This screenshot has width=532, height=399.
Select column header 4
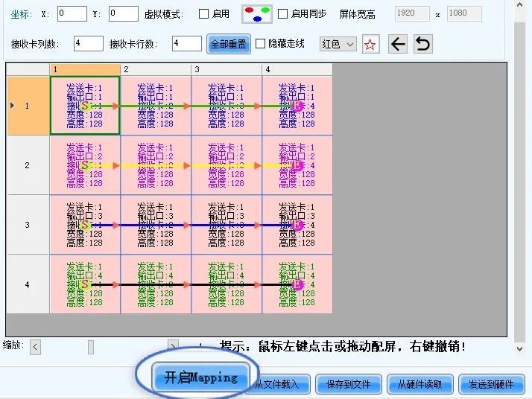(297, 69)
